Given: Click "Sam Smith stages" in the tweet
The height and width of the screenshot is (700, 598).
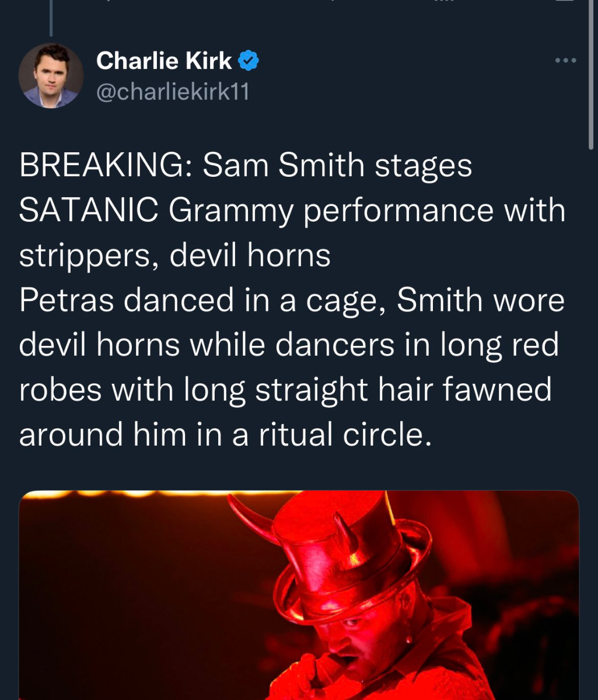Looking at the screenshot, I should pyautogui.click(x=337, y=166).
